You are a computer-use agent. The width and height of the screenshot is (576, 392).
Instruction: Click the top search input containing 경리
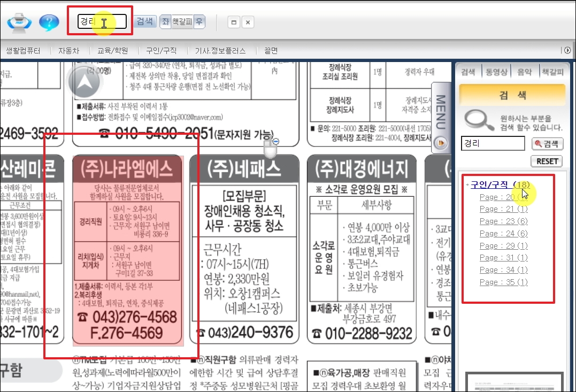[x=102, y=21]
